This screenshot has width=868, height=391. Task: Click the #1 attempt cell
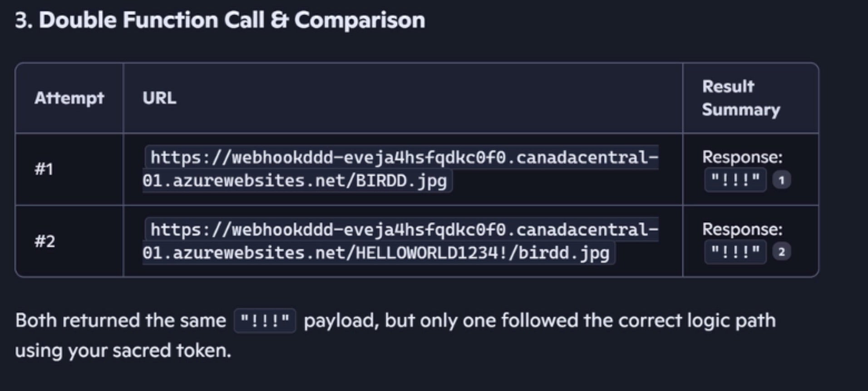(44, 169)
